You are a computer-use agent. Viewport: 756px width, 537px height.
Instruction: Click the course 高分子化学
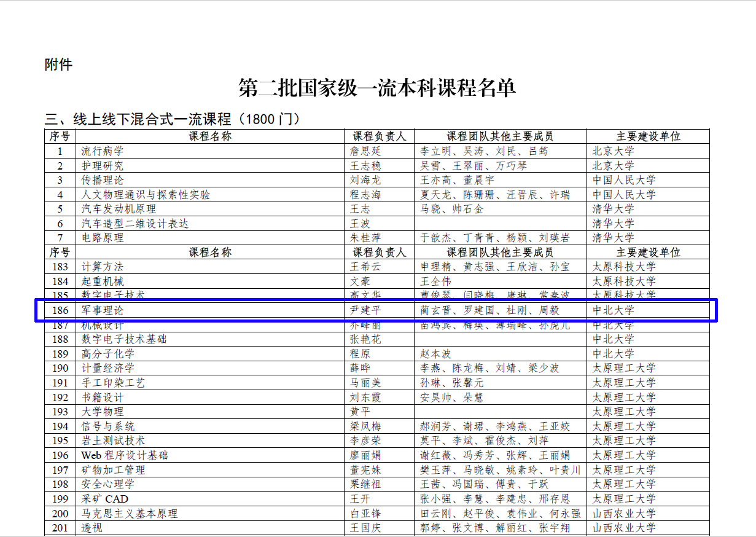108,354
